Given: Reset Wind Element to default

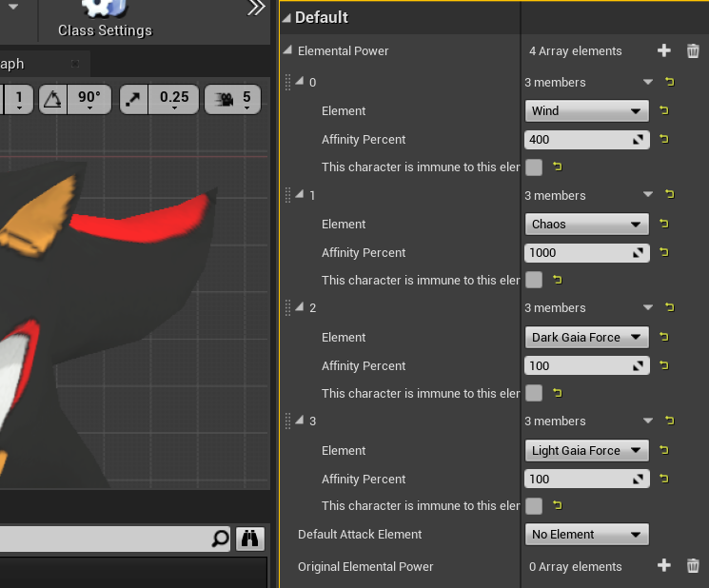Looking at the screenshot, I should pos(663,110).
